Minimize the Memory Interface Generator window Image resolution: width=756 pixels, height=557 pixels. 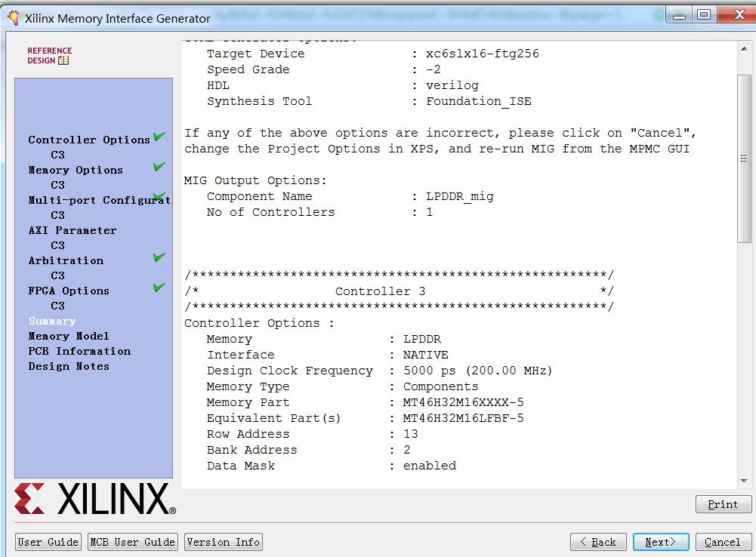680,14
